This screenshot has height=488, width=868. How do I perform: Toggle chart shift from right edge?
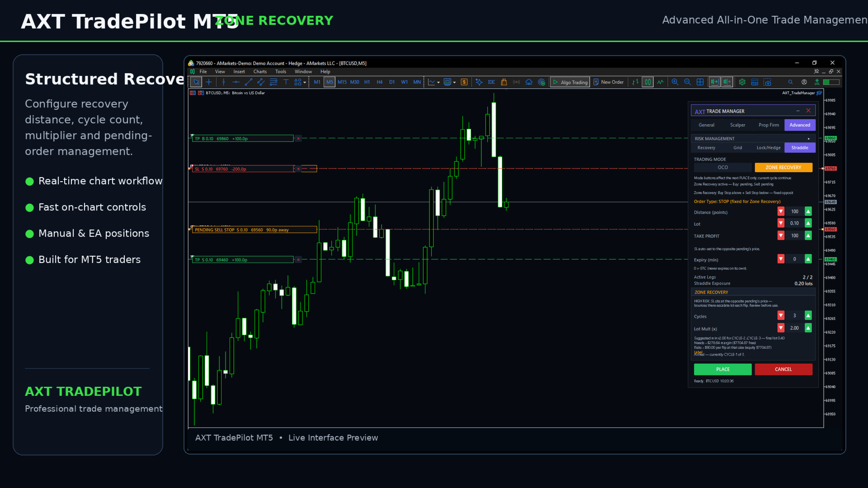(x=727, y=82)
